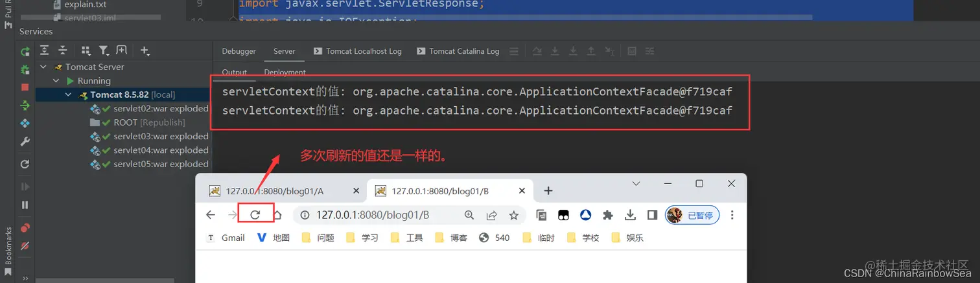Switch to the Debugger tab
Screen dimensions: 980x283
[239, 51]
